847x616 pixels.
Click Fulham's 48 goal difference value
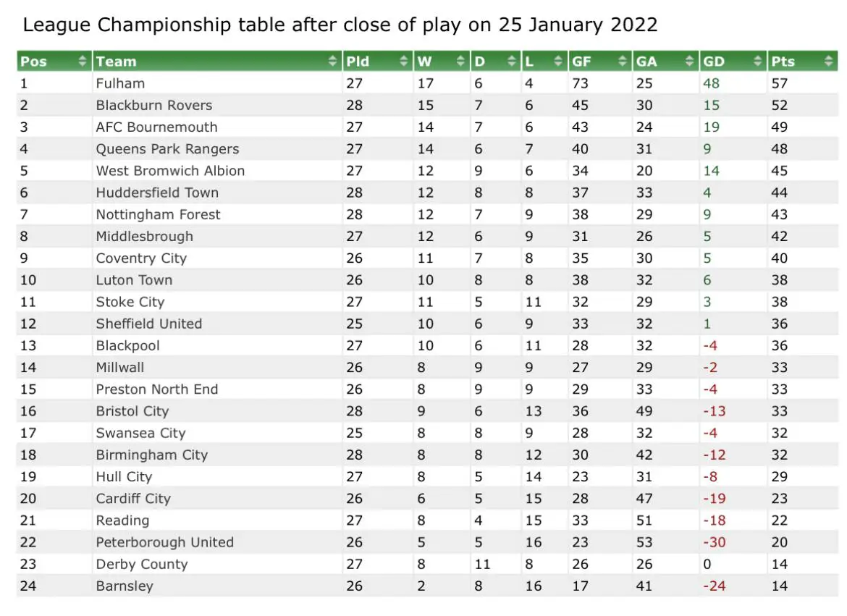711,83
